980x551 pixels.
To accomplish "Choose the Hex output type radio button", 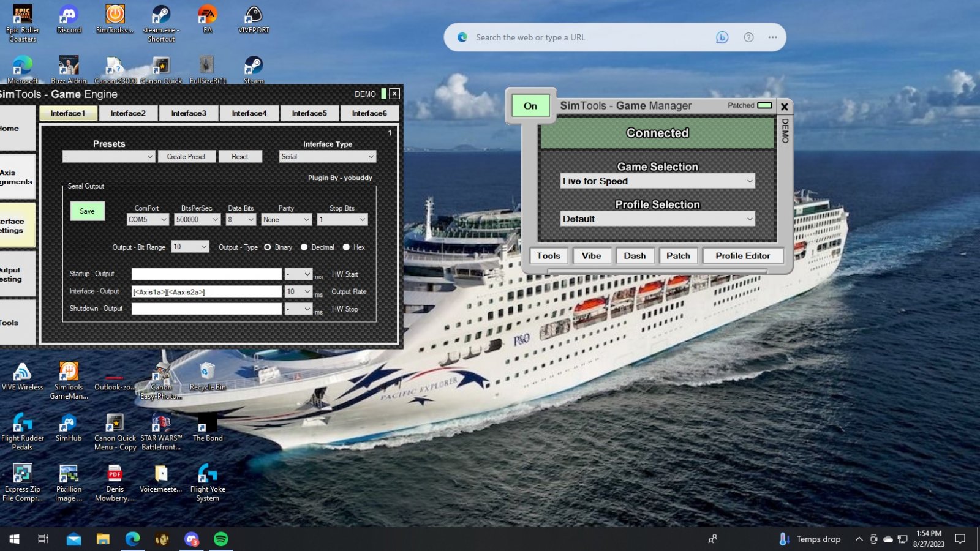I will point(346,247).
